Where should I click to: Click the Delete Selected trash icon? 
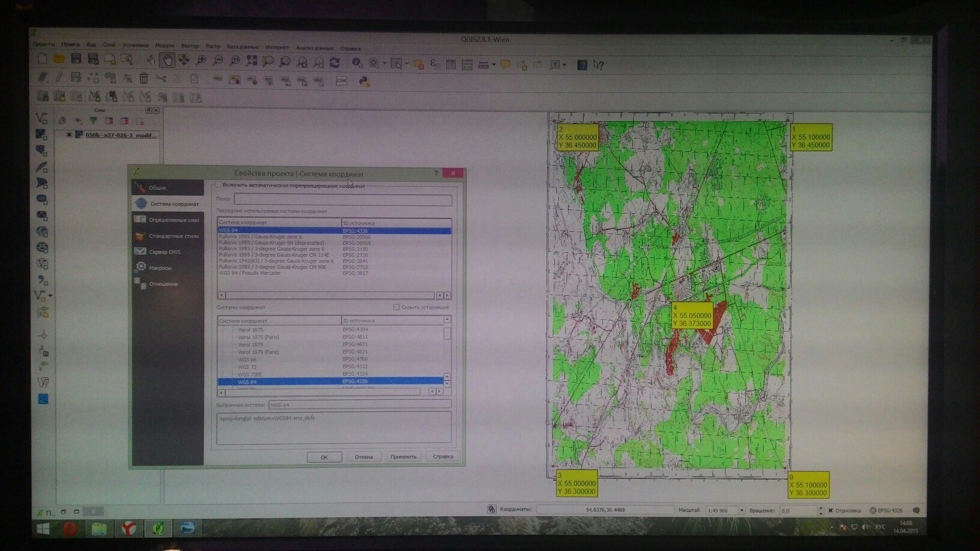click(x=144, y=78)
